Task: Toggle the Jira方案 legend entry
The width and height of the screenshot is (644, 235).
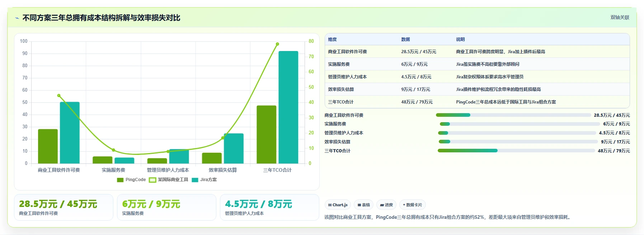Action: coord(204,180)
